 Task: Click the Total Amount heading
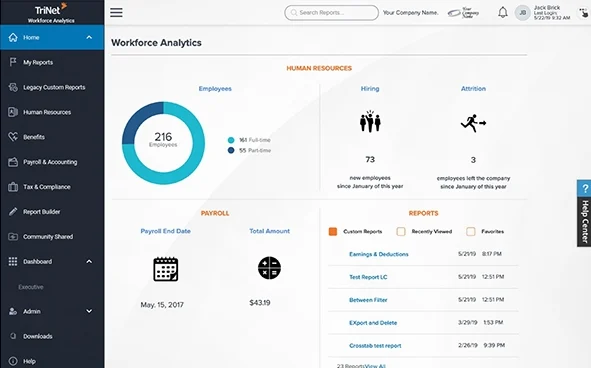pyautogui.click(x=269, y=231)
